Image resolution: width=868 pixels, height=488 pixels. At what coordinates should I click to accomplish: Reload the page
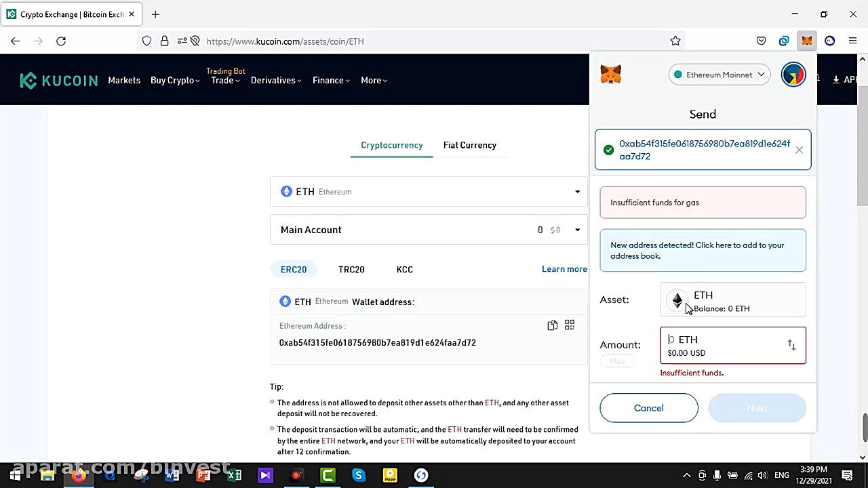(61, 41)
